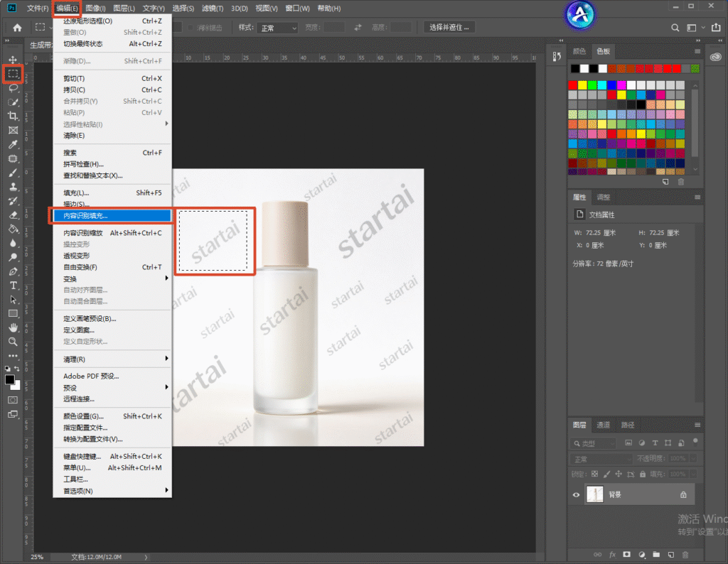The image size is (728, 564).
Task: Toggle lock position in Layers panel
Action: 619,474
